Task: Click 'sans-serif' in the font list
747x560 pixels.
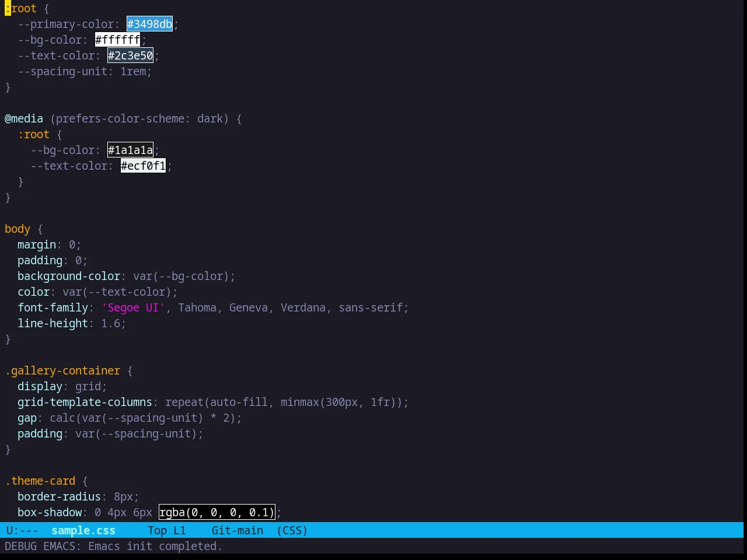Action: (371, 307)
